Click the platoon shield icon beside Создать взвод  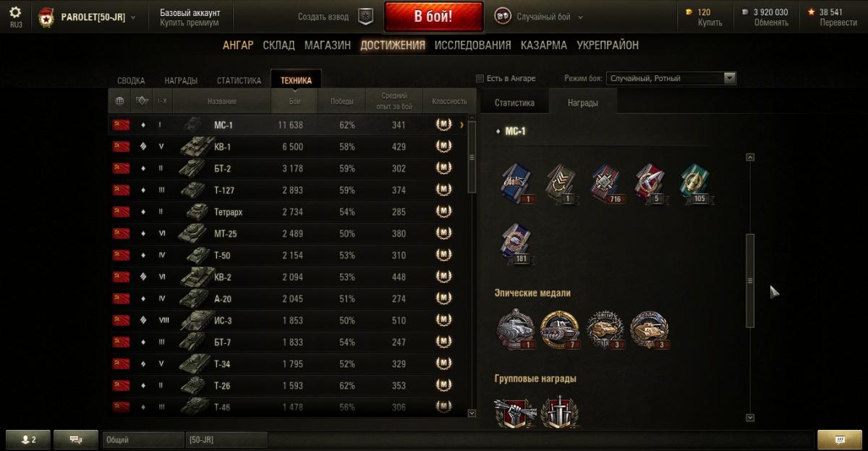[366, 17]
